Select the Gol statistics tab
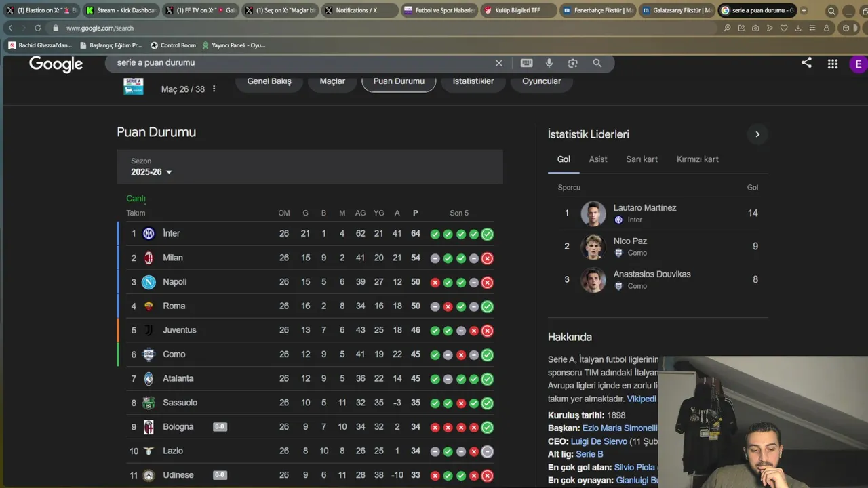Image resolution: width=868 pixels, height=488 pixels. point(564,159)
